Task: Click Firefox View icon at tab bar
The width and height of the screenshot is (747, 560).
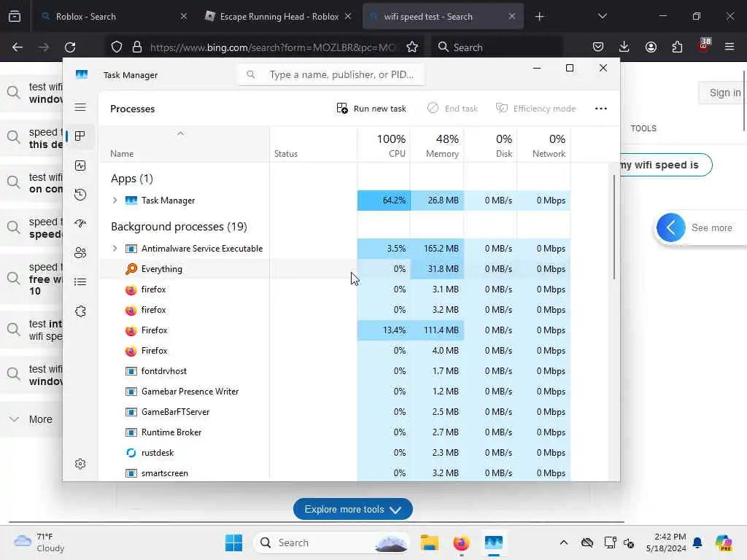Action: [x=15, y=17]
